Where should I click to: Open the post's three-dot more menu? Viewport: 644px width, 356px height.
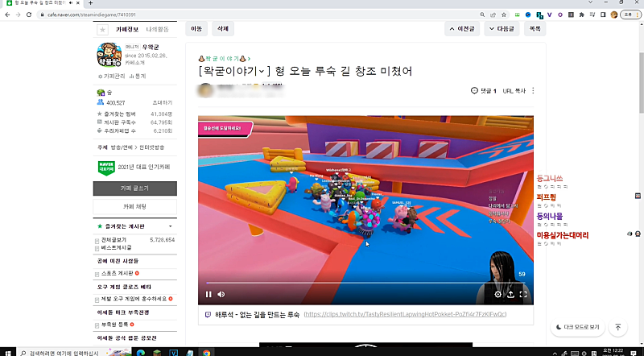(x=533, y=90)
